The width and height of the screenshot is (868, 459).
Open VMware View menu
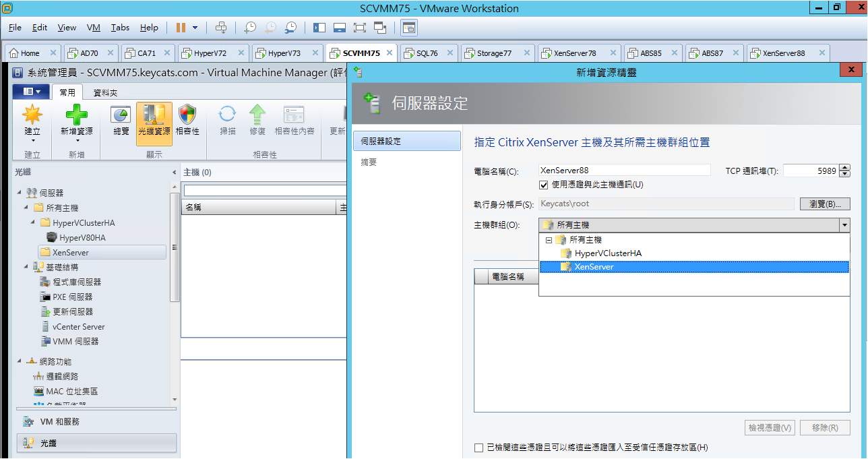pos(67,28)
